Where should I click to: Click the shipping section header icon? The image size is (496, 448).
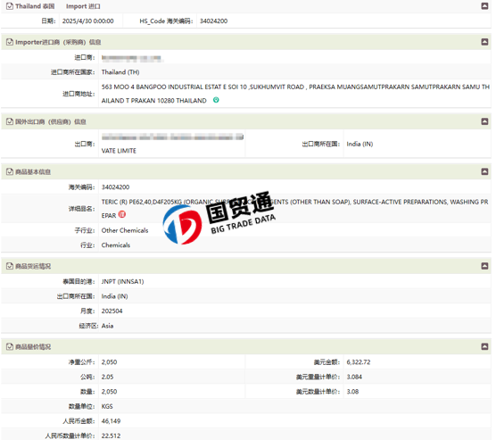pyautogui.click(x=10, y=266)
